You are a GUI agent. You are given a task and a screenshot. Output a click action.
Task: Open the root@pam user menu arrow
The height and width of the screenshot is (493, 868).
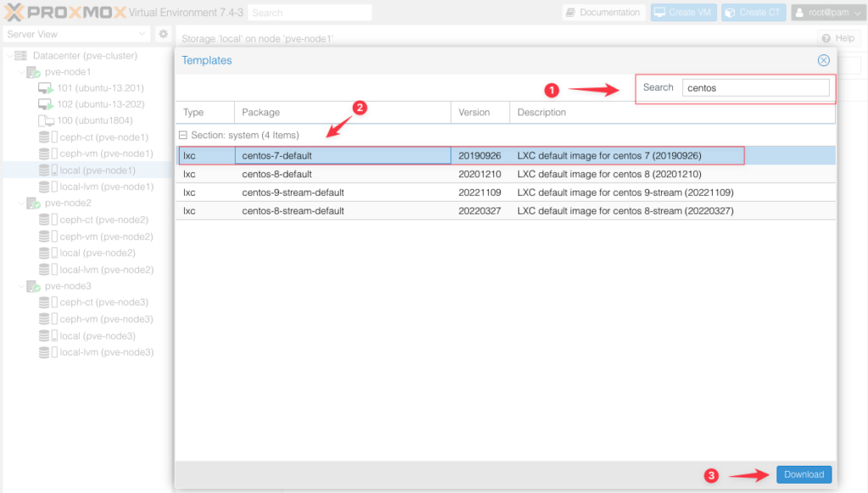pyautogui.click(x=858, y=13)
